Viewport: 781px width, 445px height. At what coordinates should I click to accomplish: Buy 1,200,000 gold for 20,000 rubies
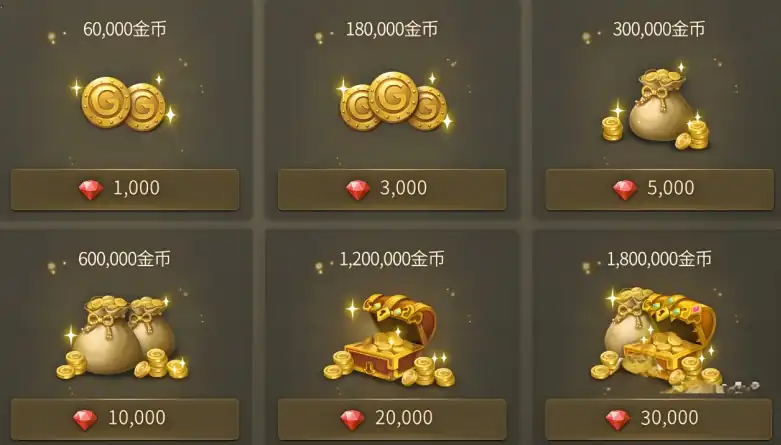[x=392, y=419]
